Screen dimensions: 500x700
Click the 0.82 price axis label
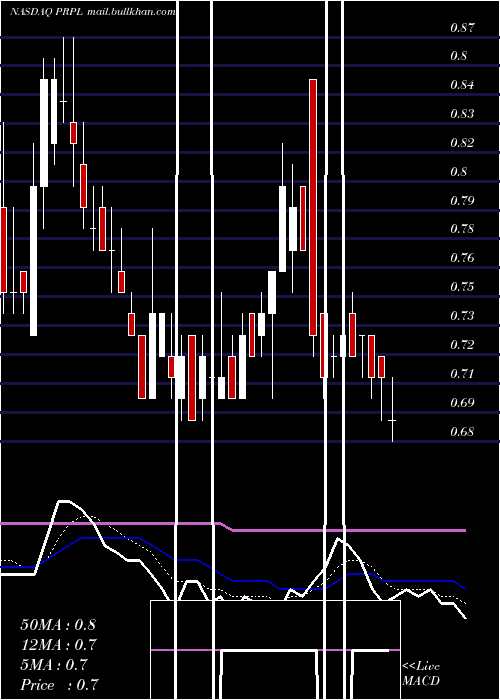[x=462, y=143]
